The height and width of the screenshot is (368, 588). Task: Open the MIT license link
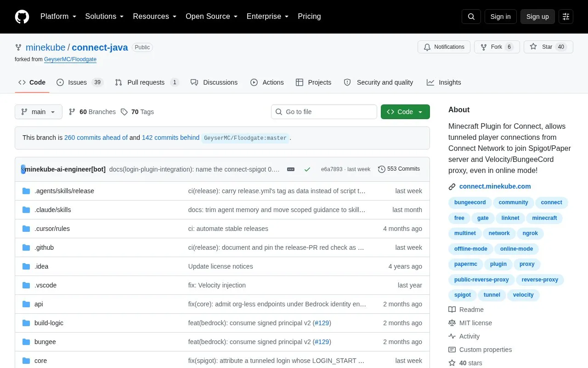[470, 323]
